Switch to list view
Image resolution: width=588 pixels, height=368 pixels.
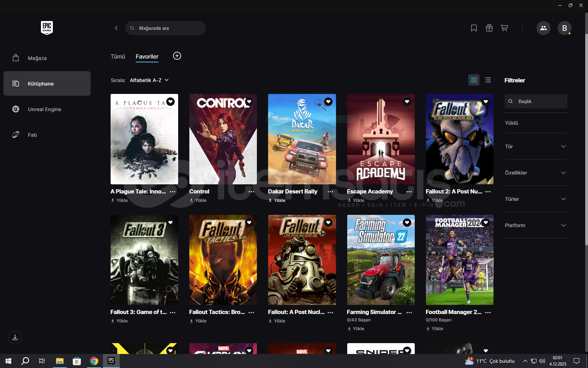(x=488, y=80)
